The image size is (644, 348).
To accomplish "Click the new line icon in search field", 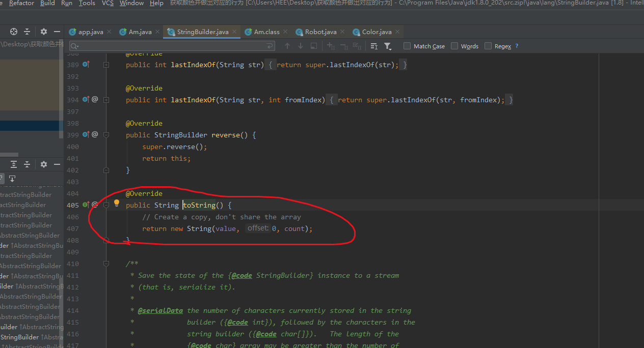I will coord(270,46).
